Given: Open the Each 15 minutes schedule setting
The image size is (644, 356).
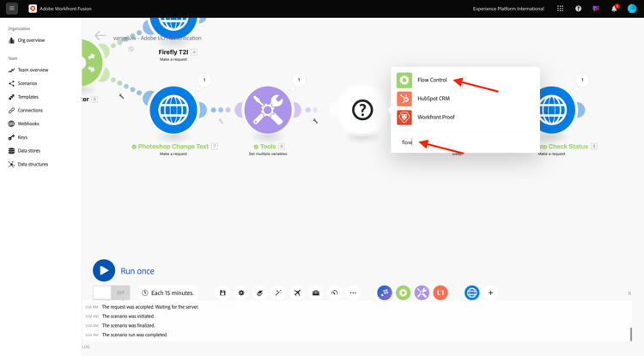Looking at the screenshot, I should [x=167, y=293].
